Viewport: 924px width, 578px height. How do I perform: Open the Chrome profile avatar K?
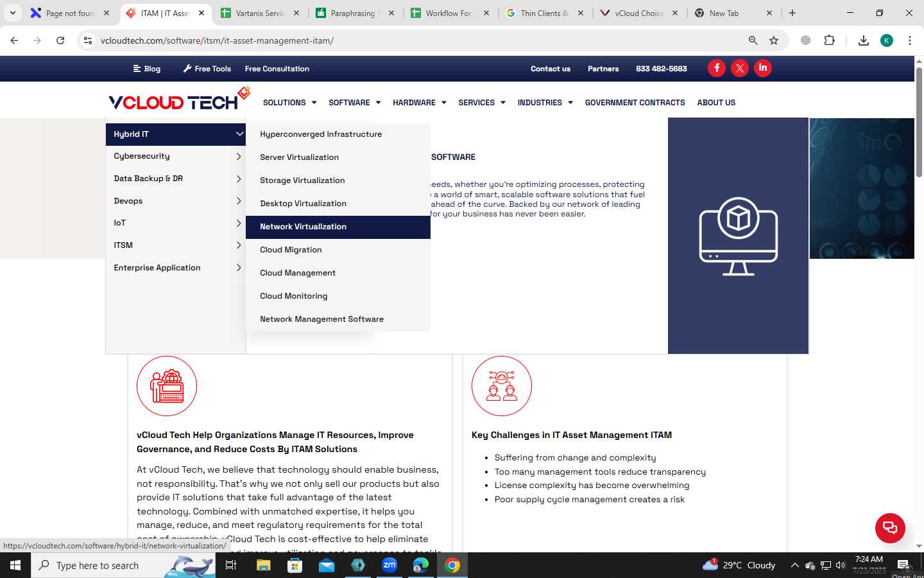pos(887,40)
